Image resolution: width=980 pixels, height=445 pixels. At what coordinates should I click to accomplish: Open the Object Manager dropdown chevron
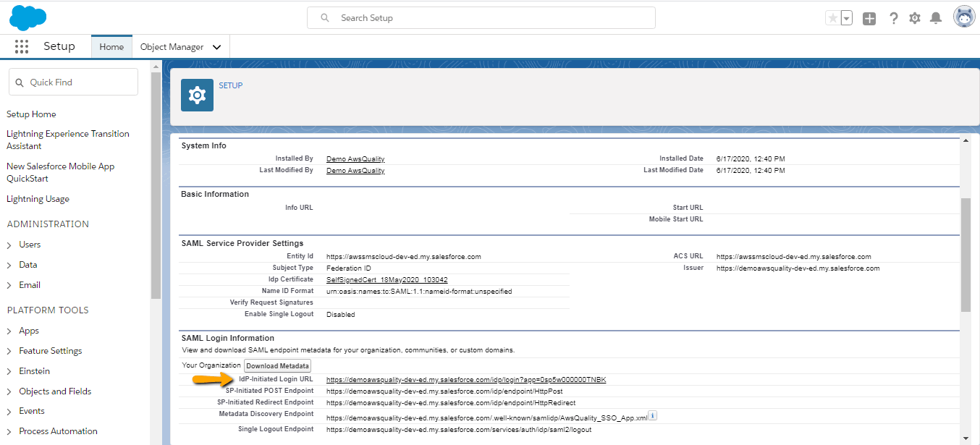pos(217,47)
